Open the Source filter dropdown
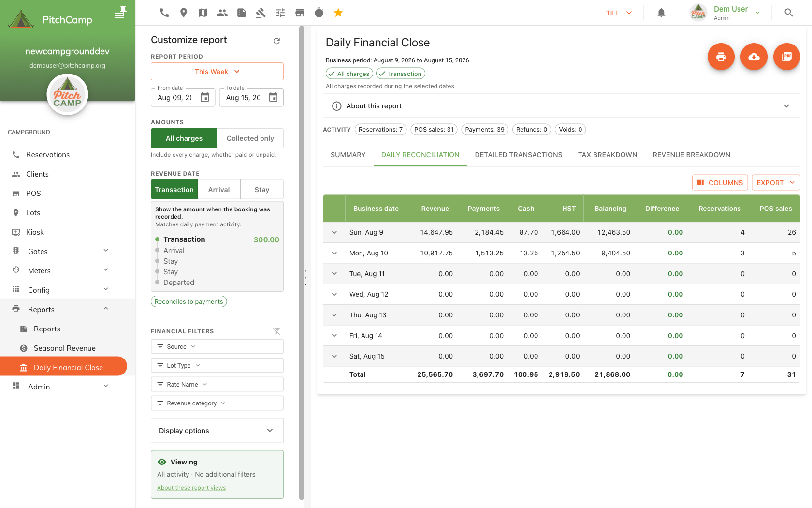 pos(217,346)
